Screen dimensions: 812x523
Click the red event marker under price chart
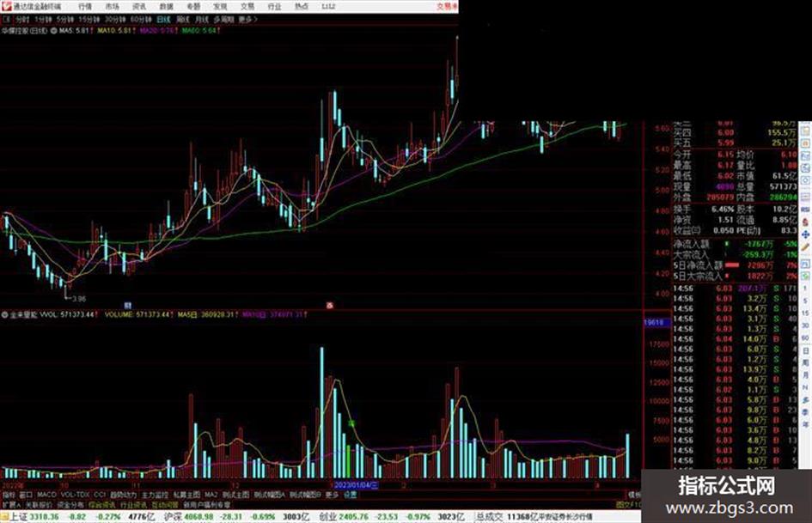329,306
